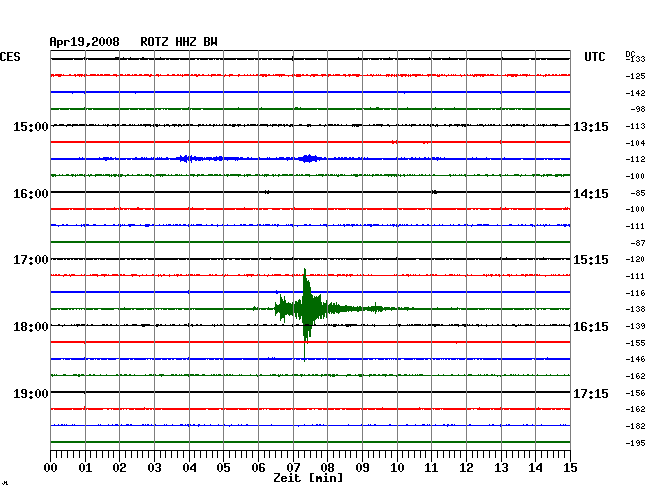Screen dimensions: 650x494
Task: Click the DC offset value -146
Action: click(635, 359)
